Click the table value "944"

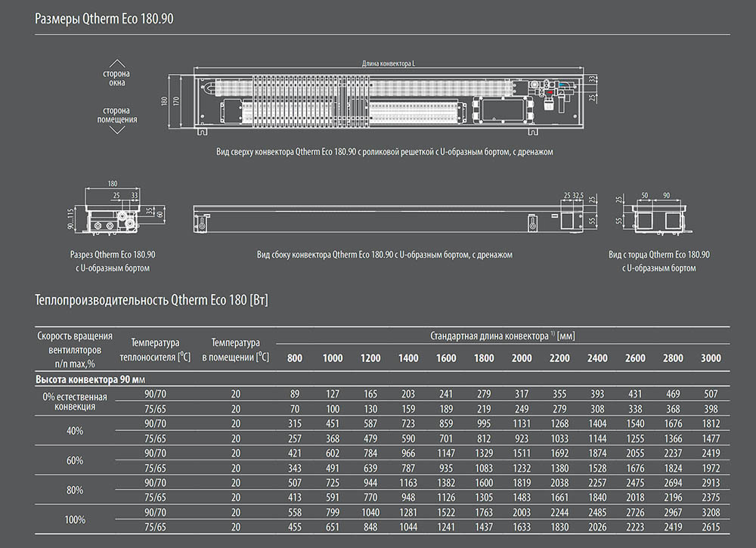click(370, 483)
